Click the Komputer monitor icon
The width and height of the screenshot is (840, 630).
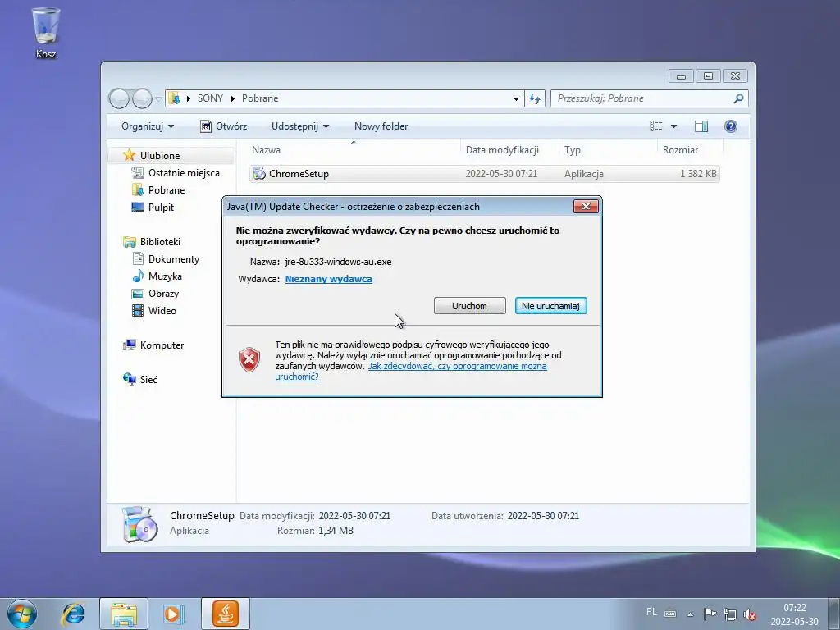click(129, 345)
